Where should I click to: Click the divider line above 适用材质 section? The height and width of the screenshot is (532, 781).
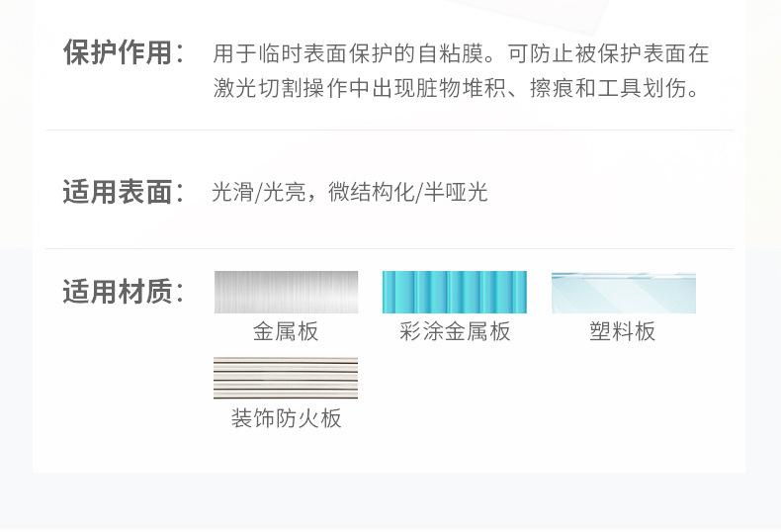pos(390,248)
